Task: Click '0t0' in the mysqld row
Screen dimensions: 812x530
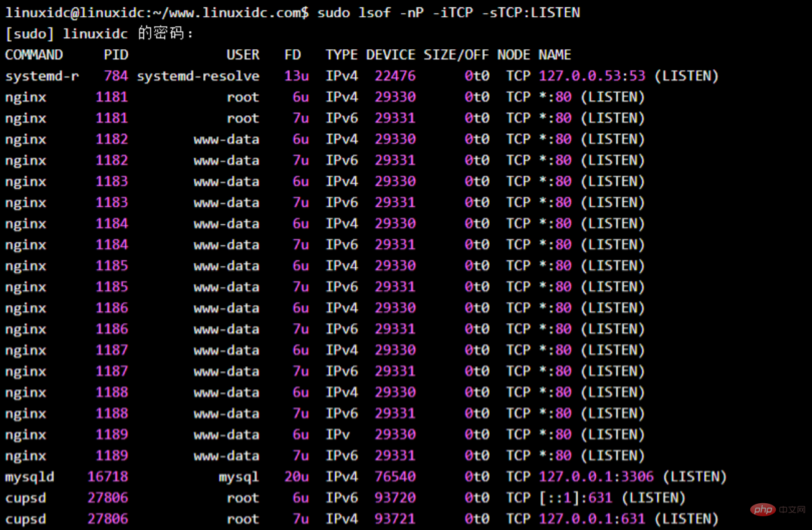Action: pos(477,477)
